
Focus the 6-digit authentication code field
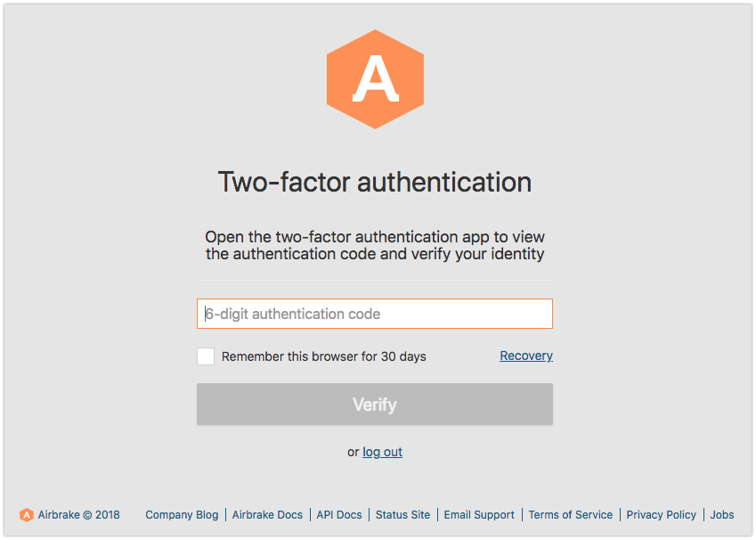tap(375, 314)
